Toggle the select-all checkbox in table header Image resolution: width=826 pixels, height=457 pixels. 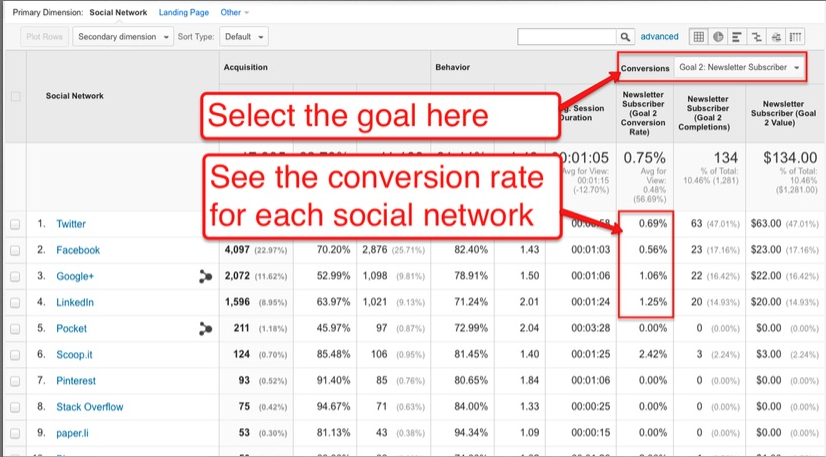16,96
